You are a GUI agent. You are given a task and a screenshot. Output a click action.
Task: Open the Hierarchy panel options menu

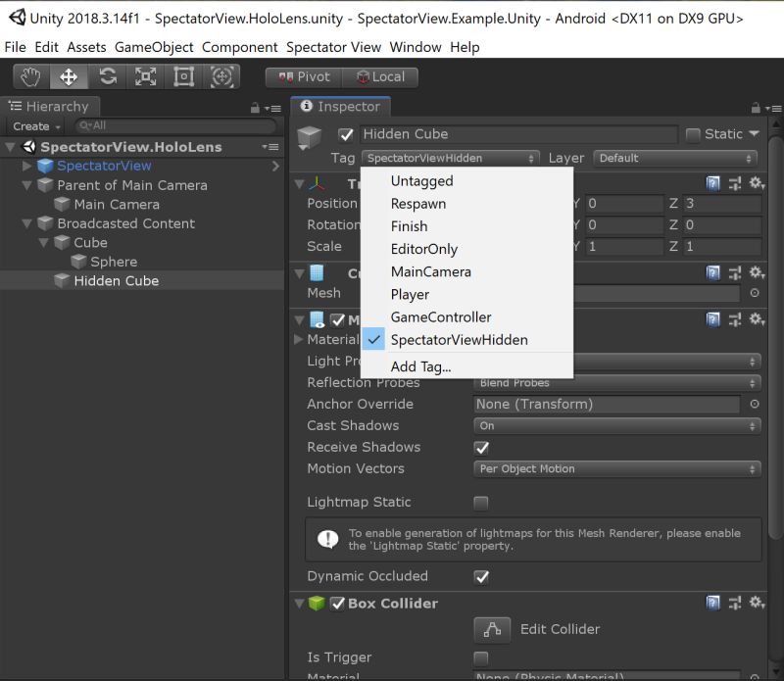(273, 108)
